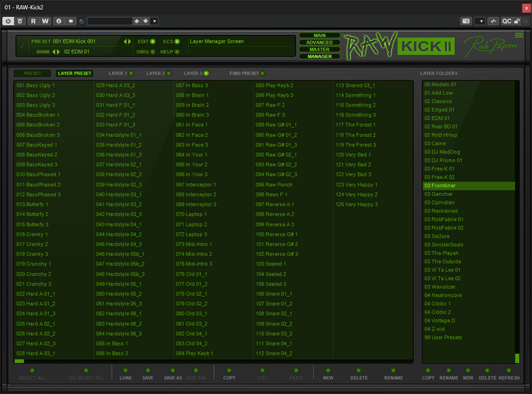Enable Read automation (R) button
The image size is (532, 394).
[33, 21]
